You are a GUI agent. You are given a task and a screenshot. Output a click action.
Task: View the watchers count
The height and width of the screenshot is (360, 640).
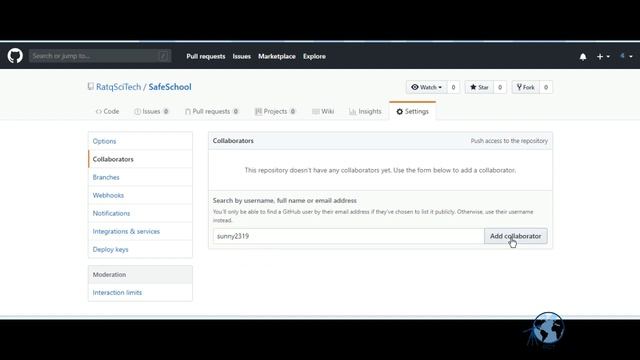[453, 87]
